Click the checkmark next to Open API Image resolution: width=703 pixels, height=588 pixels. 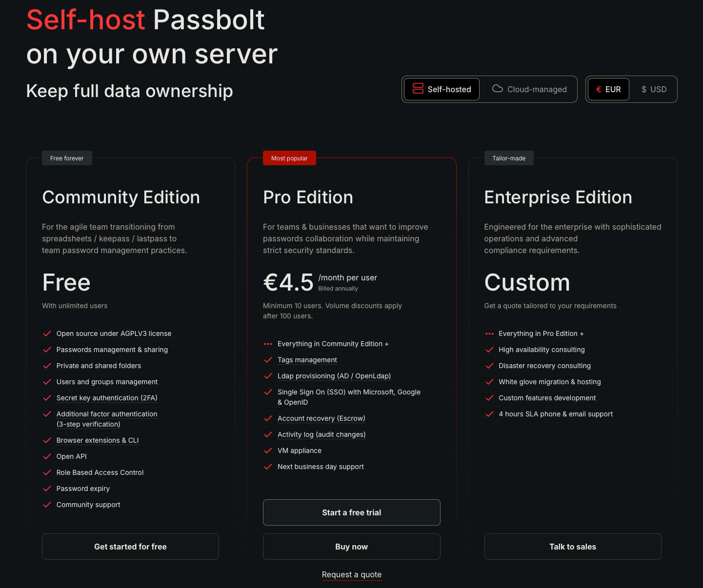pos(47,456)
